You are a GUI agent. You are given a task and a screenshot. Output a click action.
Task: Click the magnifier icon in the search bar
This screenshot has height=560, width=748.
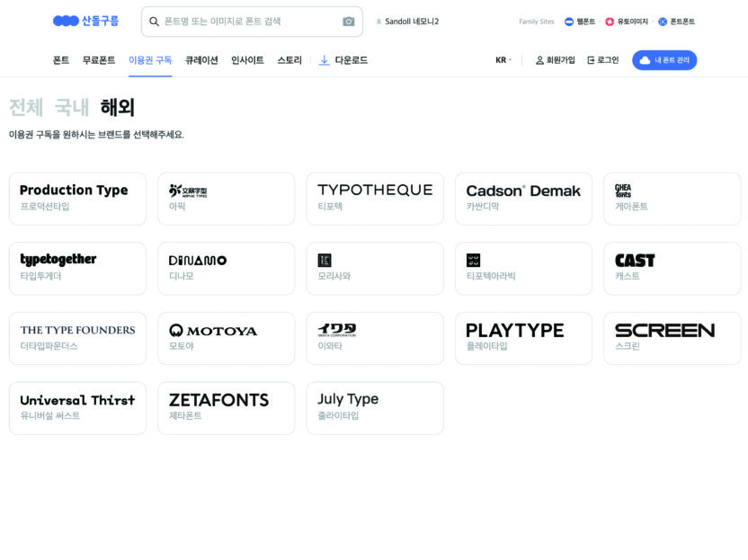click(x=152, y=21)
